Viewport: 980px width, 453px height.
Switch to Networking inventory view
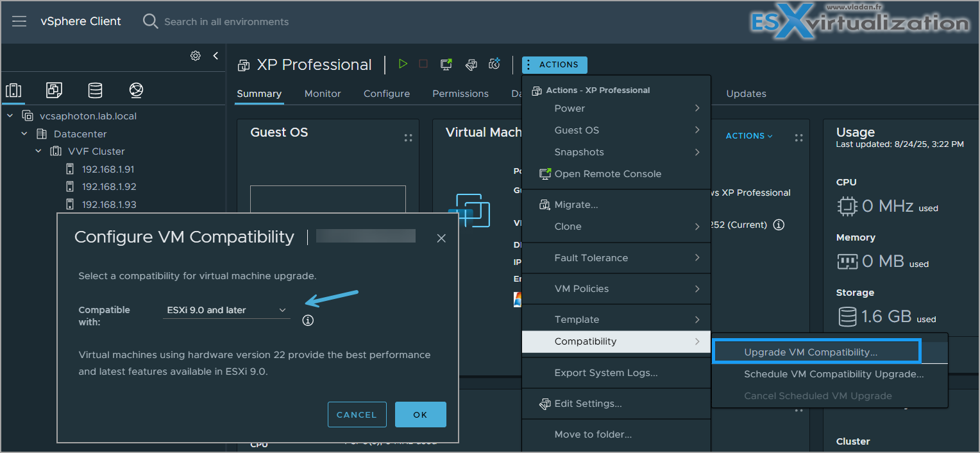click(136, 90)
